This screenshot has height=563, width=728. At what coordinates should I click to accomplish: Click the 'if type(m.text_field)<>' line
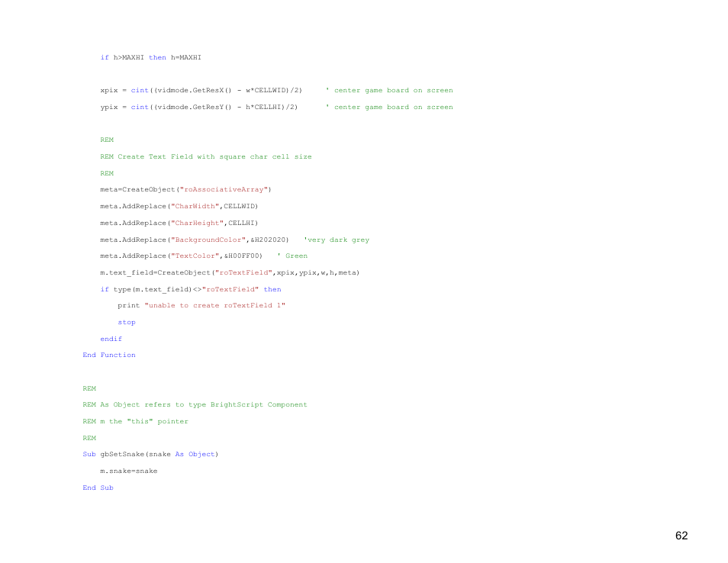tap(191, 289)
